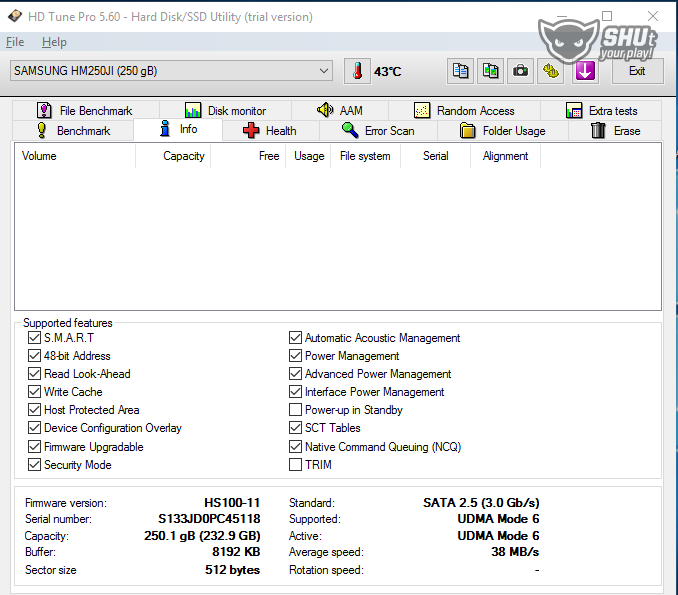Toggle the Native Command Queuing (NCQ) checkbox

pyautogui.click(x=295, y=447)
